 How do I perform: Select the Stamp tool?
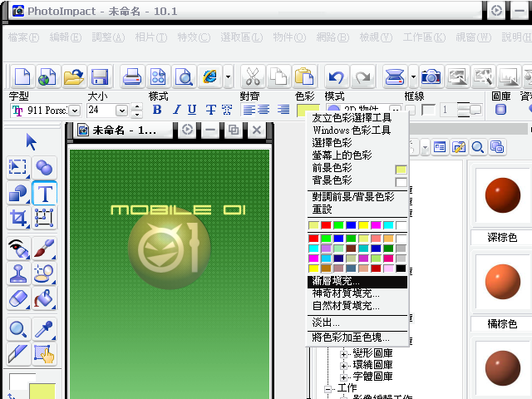click(x=18, y=273)
